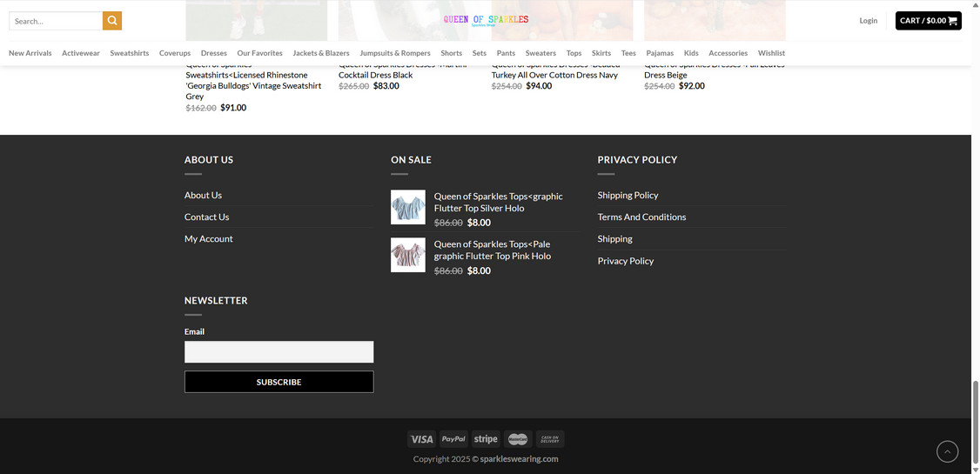980x474 pixels.
Task: Click the scrollbar down arrow
Action: tap(975, 470)
